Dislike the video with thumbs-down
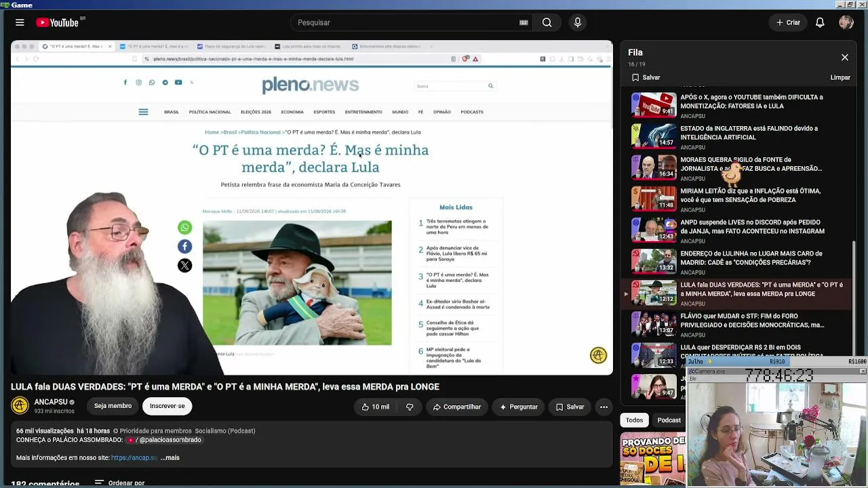The image size is (868, 488). 410,407
